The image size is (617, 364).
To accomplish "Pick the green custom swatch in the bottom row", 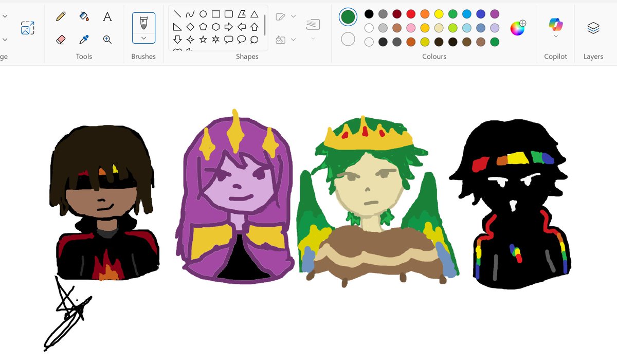I will click(495, 42).
